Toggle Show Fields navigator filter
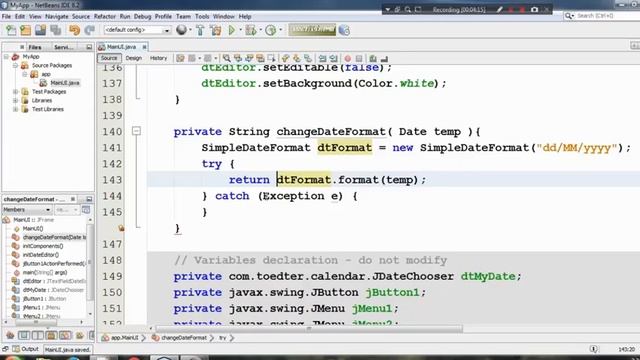The image size is (640, 360). point(24,336)
